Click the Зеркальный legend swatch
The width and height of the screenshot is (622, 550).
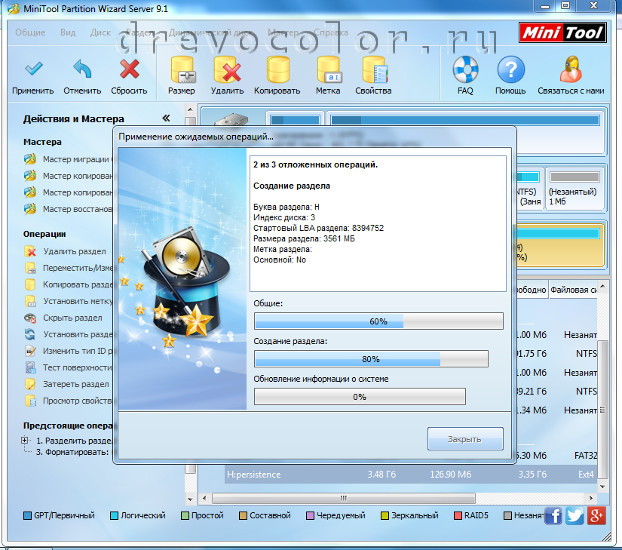[385, 516]
